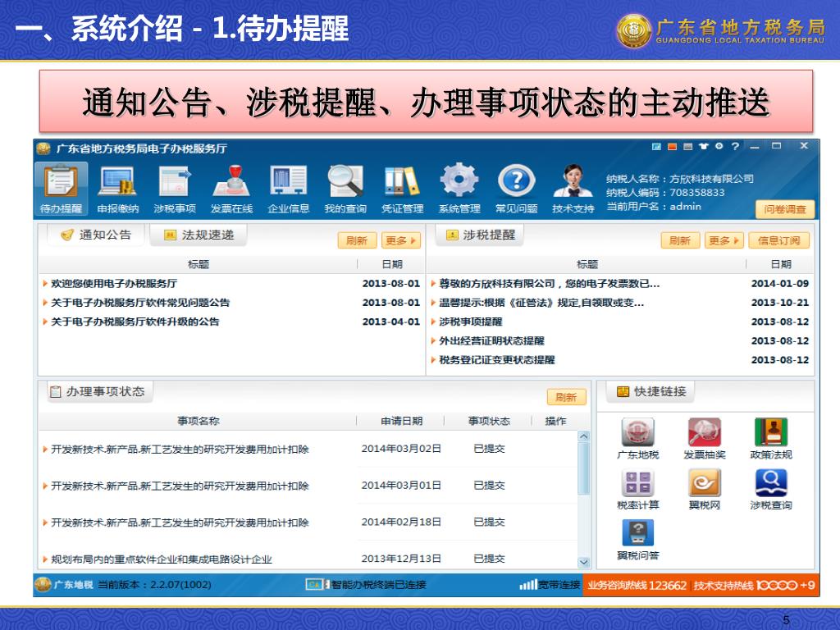Screen dimensions: 840x630
Task: Open 信息订阅 button
Action: 779,240
